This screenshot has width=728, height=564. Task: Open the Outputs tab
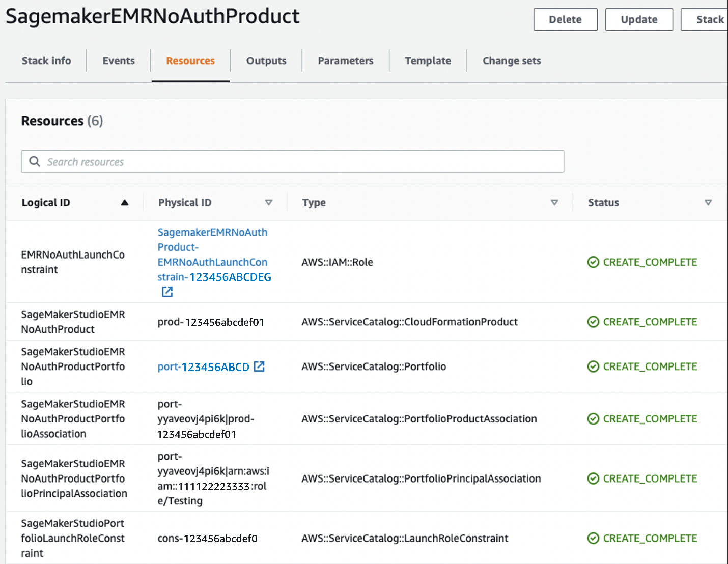pos(266,61)
